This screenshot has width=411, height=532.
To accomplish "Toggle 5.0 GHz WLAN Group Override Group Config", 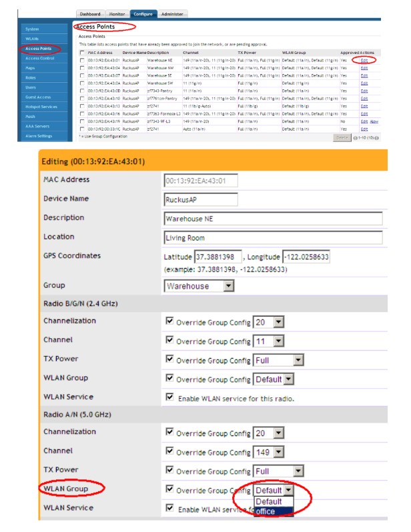I will (169, 489).
